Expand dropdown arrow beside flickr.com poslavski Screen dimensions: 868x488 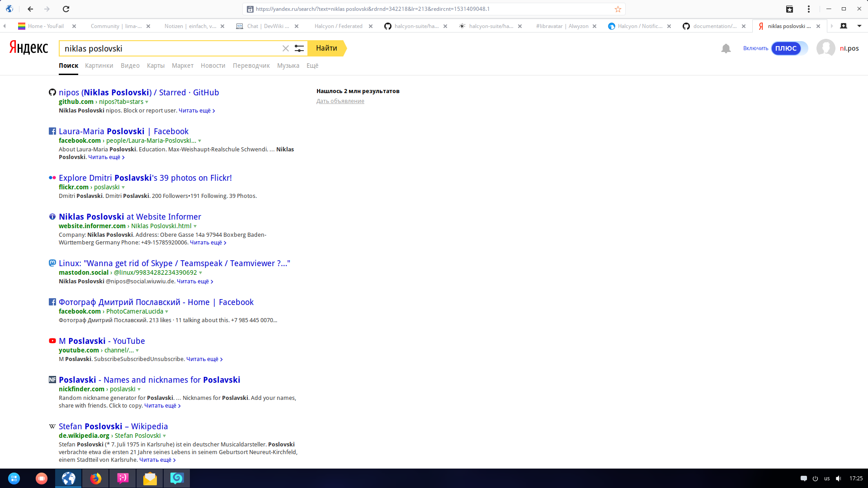point(123,188)
